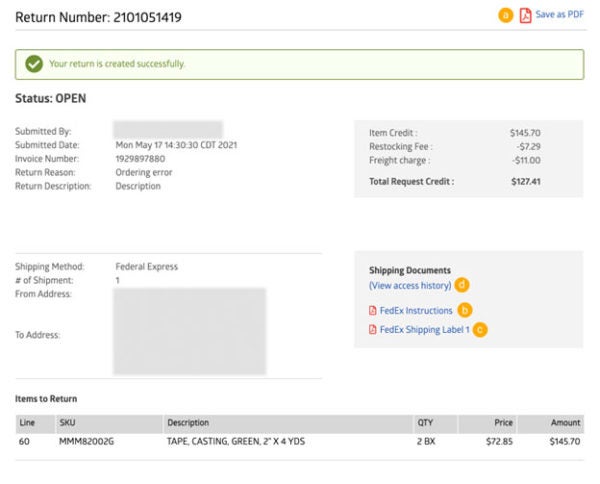Viewport: 600px width, 484px height.
Task: Click the QTY column header
Action: pyautogui.click(x=427, y=423)
